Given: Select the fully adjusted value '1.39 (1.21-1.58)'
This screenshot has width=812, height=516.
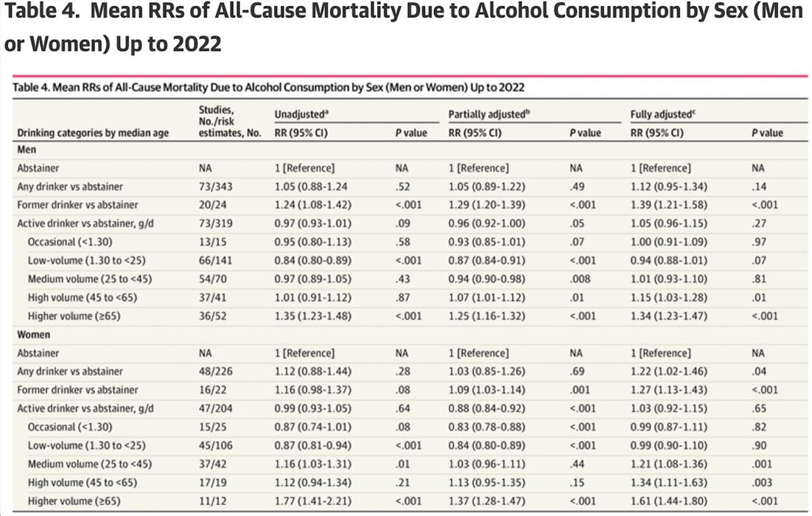Looking at the screenshot, I should click(x=670, y=205).
